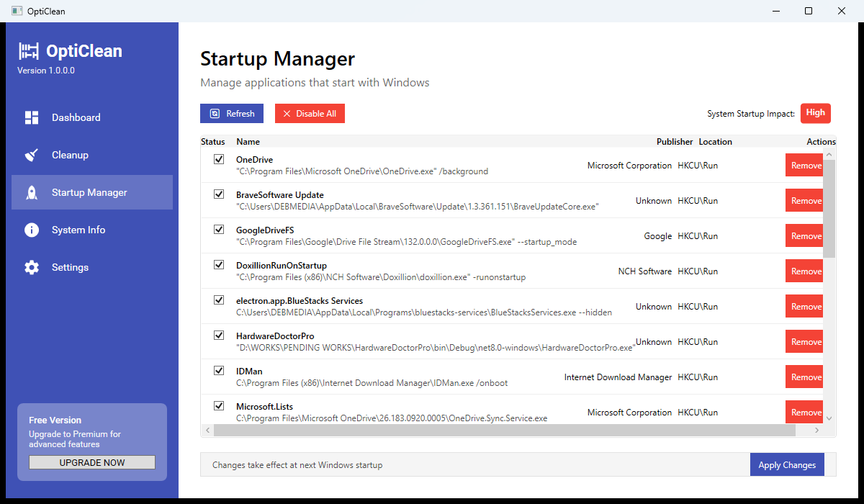The image size is (864, 504).
Task: Click the High startup impact badge
Action: pyautogui.click(x=816, y=113)
